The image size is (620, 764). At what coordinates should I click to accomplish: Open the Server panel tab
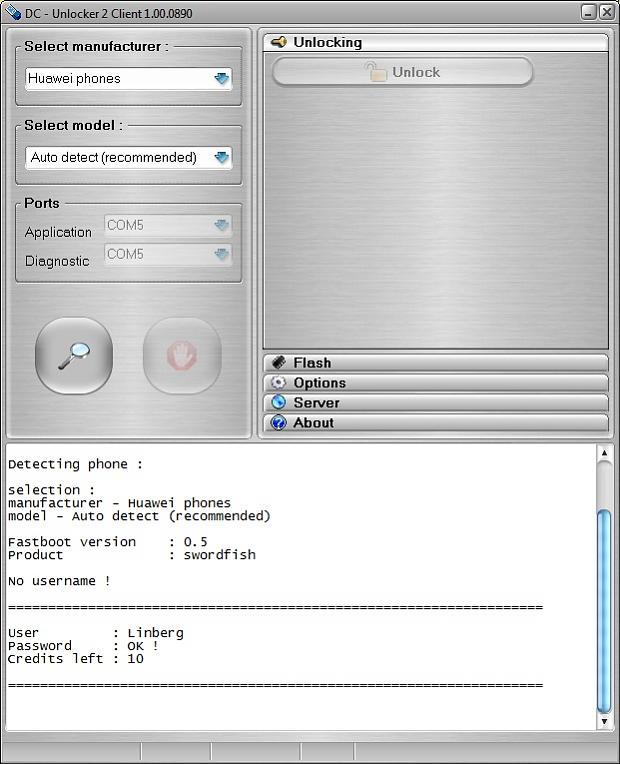(436, 403)
